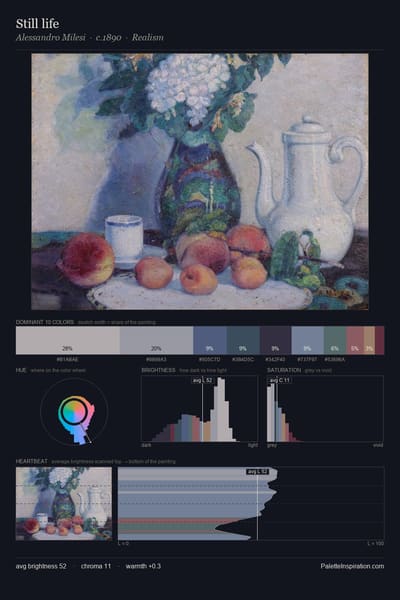Viewport: 400px width, 600px height.
Task: Click the 'HUE' section heading
Action: (x=21, y=370)
